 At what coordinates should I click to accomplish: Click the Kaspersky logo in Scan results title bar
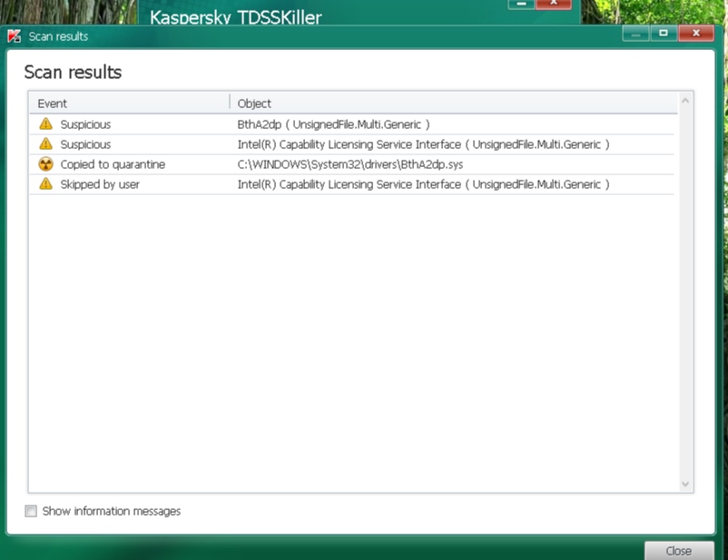(15, 36)
